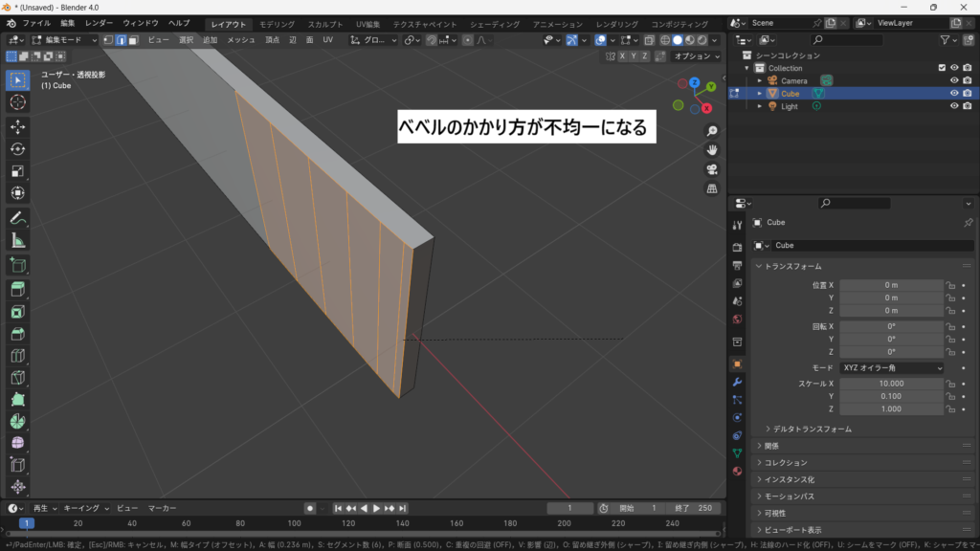980x551 pixels.
Task: Switch to orthographic view with grid icon
Action: pyautogui.click(x=712, y=189)
